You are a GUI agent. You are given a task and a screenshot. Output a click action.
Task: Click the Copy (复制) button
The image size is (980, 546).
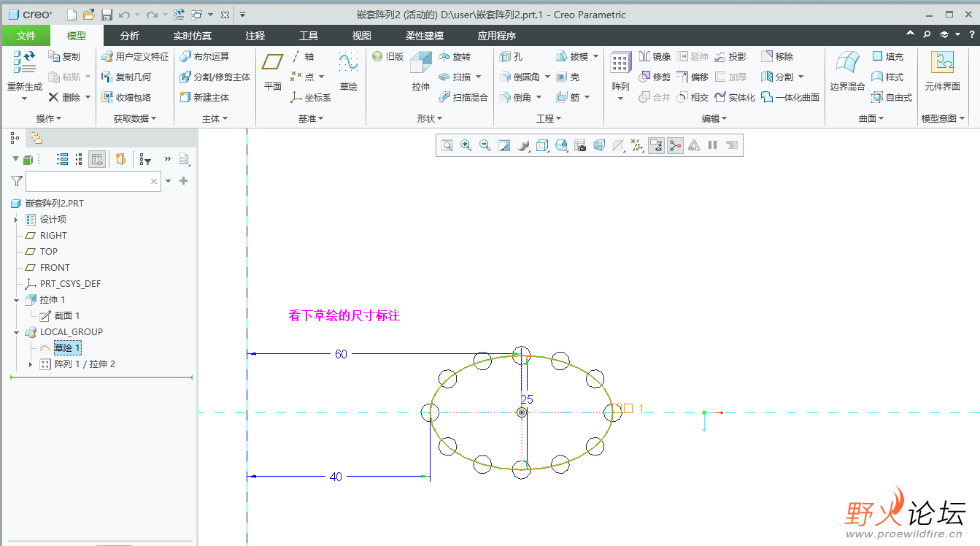[64, 56]
